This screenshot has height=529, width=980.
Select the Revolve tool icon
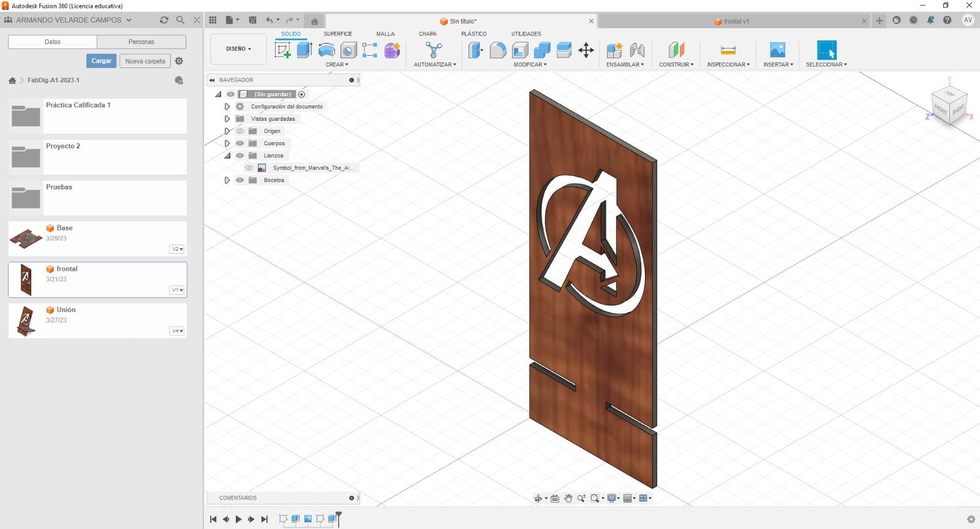pyautogui.click(x=326, y=50)
